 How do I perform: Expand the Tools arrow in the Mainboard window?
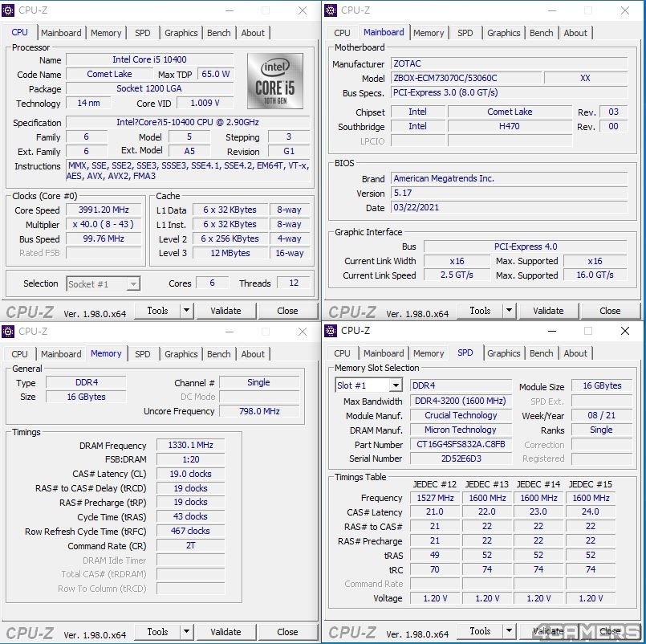pos(510,311)
